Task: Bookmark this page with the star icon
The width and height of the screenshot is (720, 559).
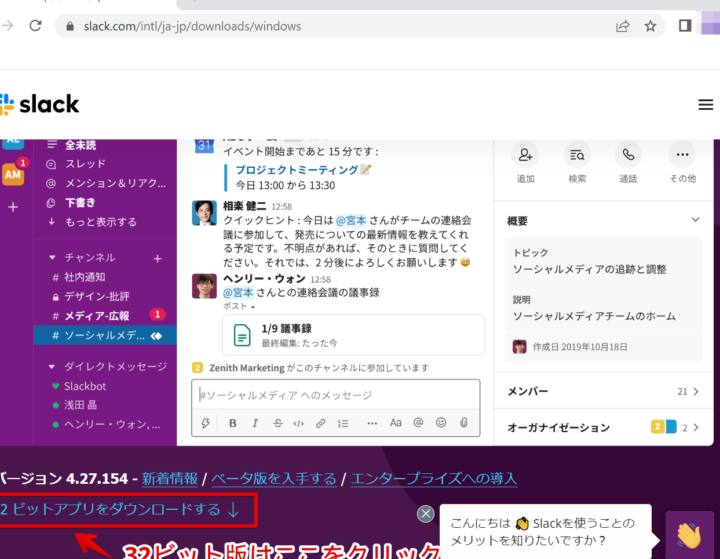Action: point(651,26)
